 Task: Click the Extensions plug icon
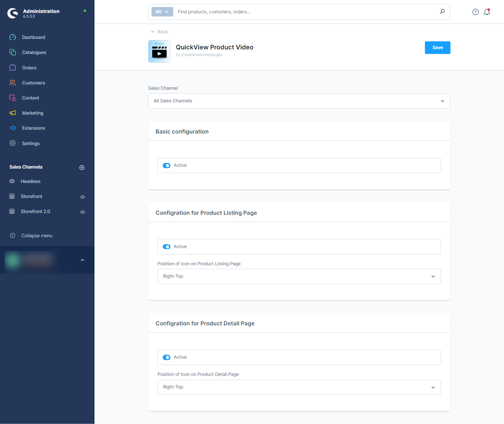pyautogui.click(x=13, y=128)
